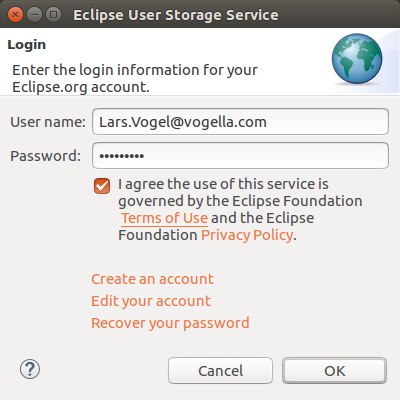This screenshot has height=400, width=400.
Task: Follow the Create an account link
Action: coord(152,279)
